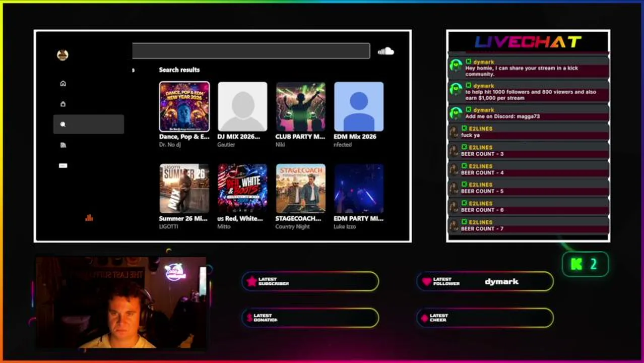
Task: Open Summer 26 Mix cover thumbnail
Action: [184, 189]
